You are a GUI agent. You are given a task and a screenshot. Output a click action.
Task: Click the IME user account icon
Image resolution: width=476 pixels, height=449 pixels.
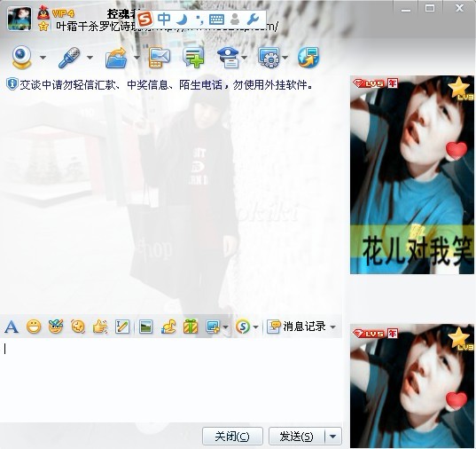235,20
